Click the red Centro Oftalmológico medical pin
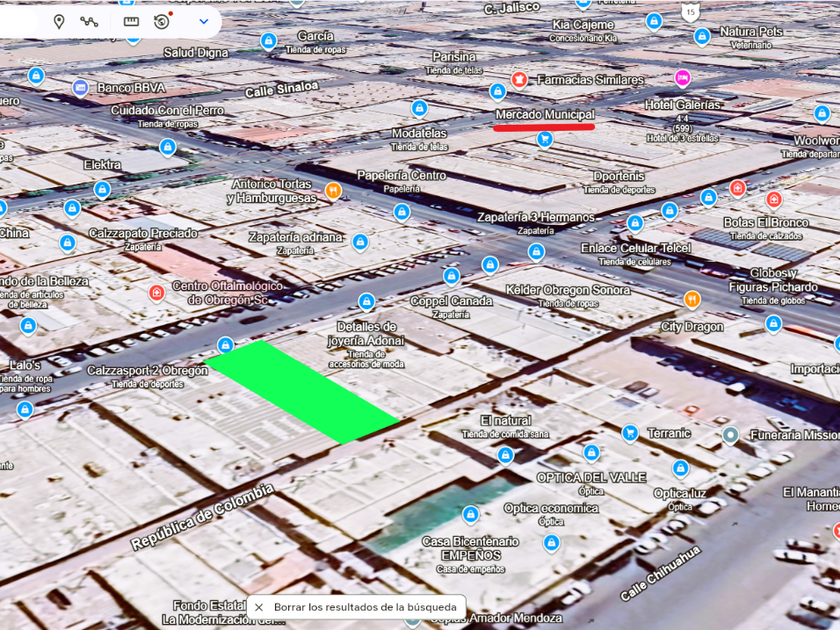Viewport: 840px width, 630px height. [x=156, y=292]
